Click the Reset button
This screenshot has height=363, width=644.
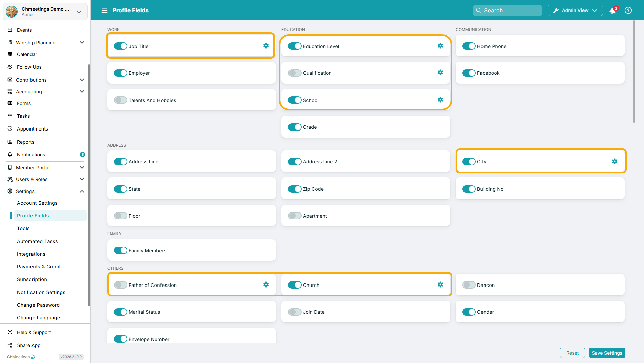[572, 353]
